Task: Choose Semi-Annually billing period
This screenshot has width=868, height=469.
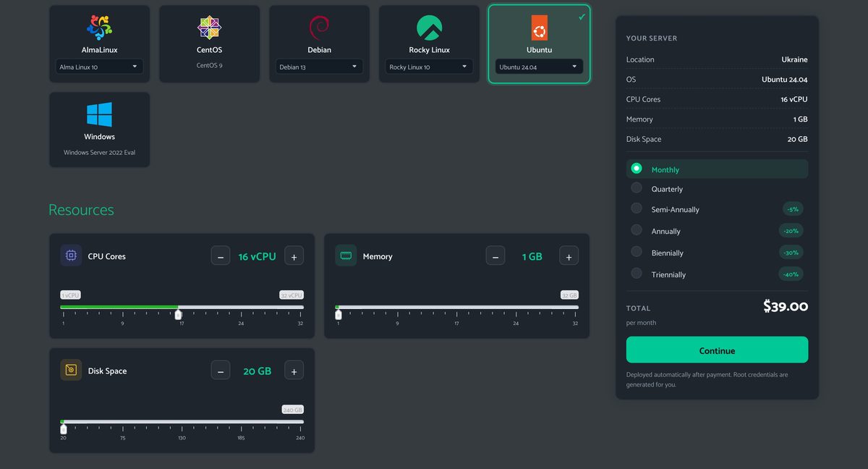Action: pos(717,208)
